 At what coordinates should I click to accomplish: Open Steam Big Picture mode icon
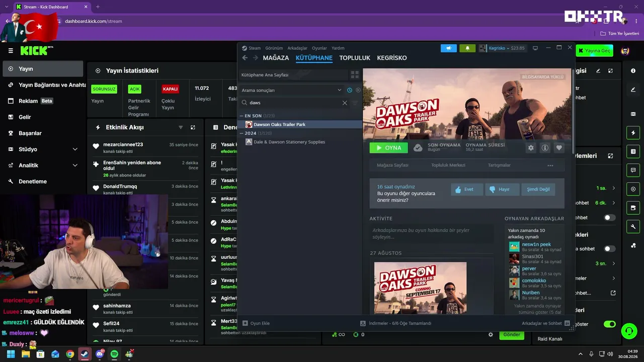(535, 48)
